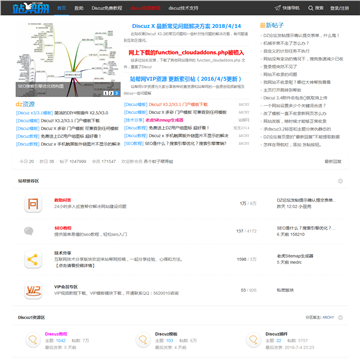Open the Discuz X 2018/4/14 headline
The width and height of the screenshot is (360, 360).
186,26
